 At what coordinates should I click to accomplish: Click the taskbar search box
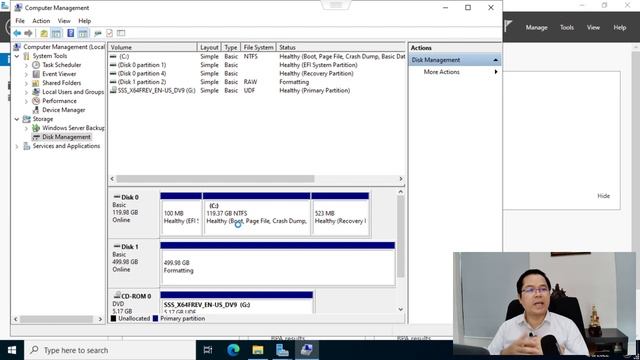pos(110,350)
